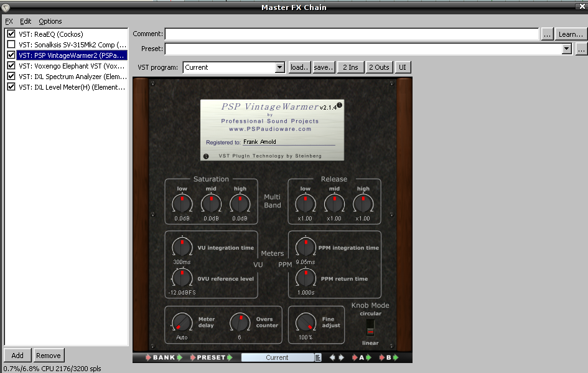Open the VST program dropdown
Screen dimensions: 588x373
(280, 67)
